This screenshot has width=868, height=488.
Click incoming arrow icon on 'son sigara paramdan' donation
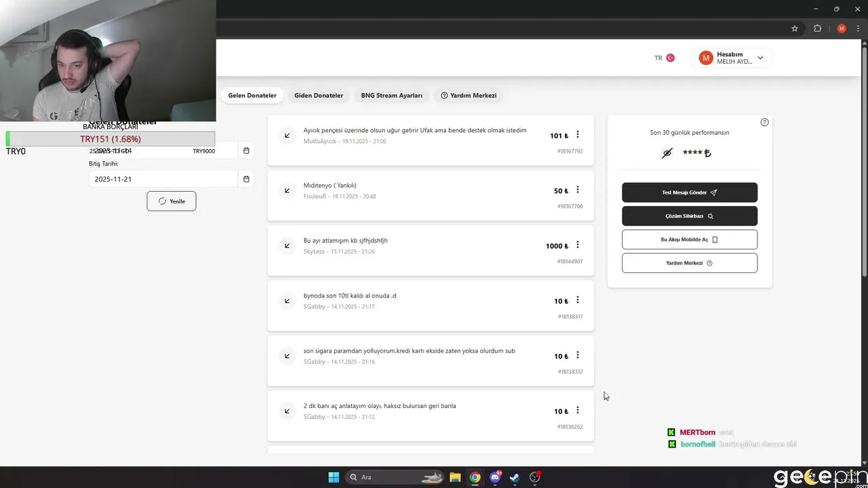point(288,356)
